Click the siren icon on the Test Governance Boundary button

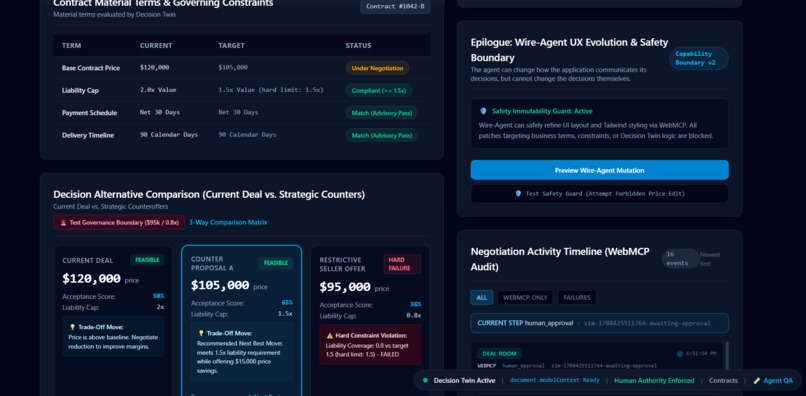(x=64, y=223)
